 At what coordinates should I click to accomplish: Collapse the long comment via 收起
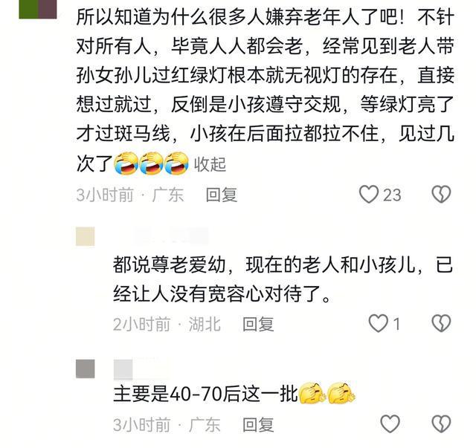210,164
